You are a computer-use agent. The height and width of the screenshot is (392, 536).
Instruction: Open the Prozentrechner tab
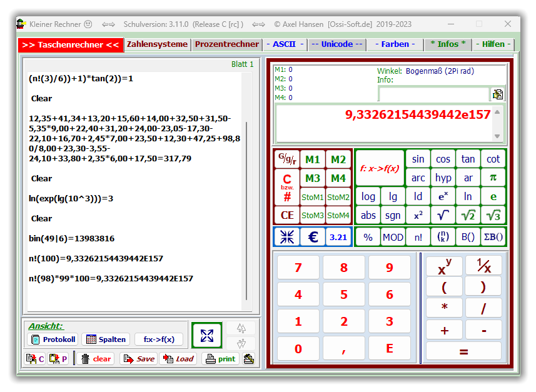coord(226,44)
